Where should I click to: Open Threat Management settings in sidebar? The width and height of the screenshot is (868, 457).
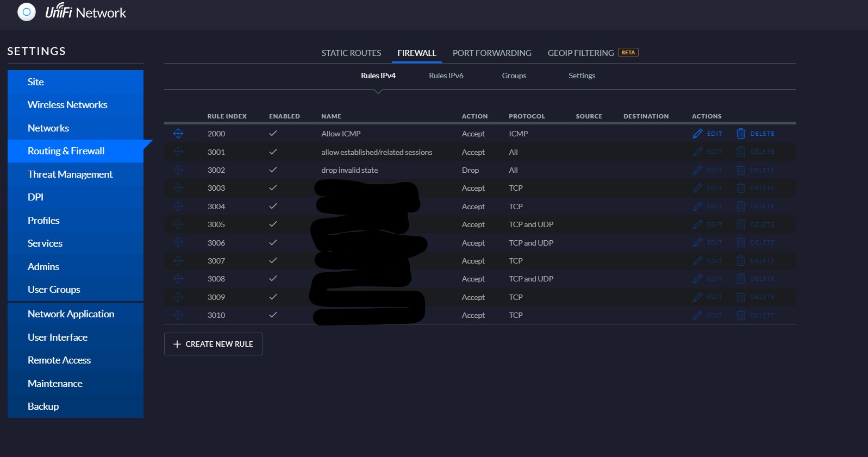tap(70, 174)
